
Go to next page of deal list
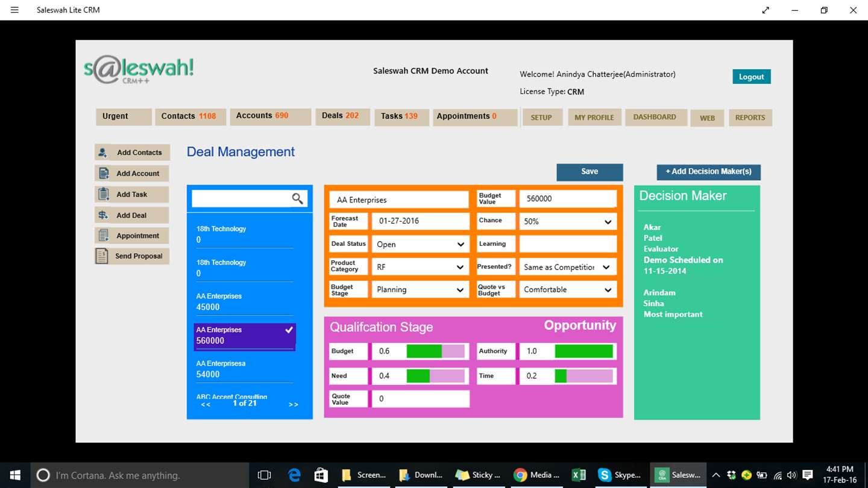pos(294,404)
